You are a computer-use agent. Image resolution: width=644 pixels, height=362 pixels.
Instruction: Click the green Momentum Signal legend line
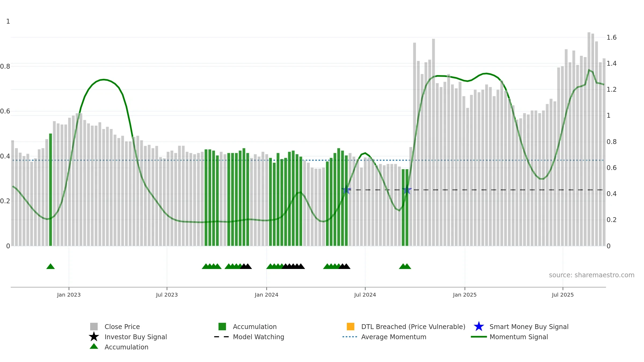(479, 337)
